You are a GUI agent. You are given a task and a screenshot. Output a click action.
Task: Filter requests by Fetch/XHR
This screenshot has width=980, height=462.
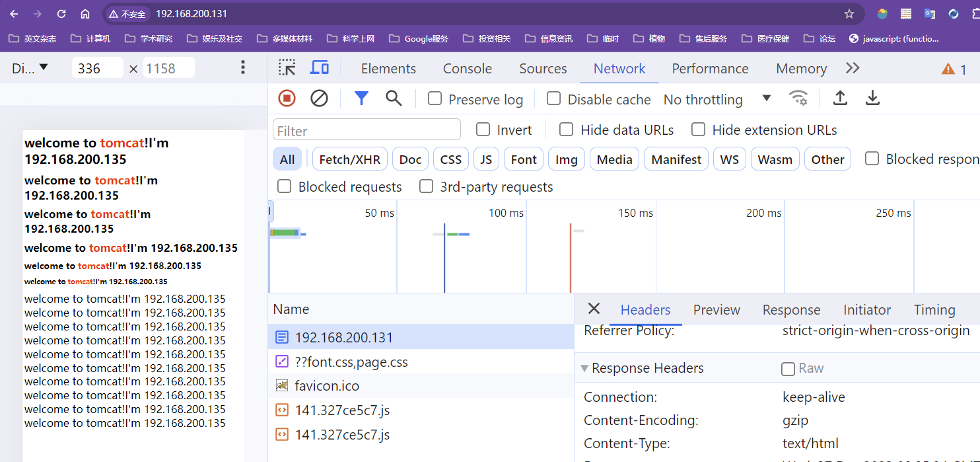[x=349, y=159]
